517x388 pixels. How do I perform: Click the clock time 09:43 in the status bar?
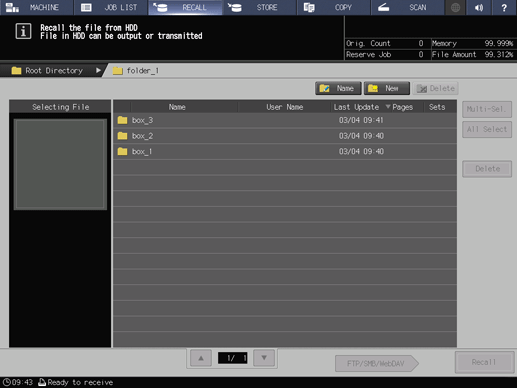pos(22,382)
